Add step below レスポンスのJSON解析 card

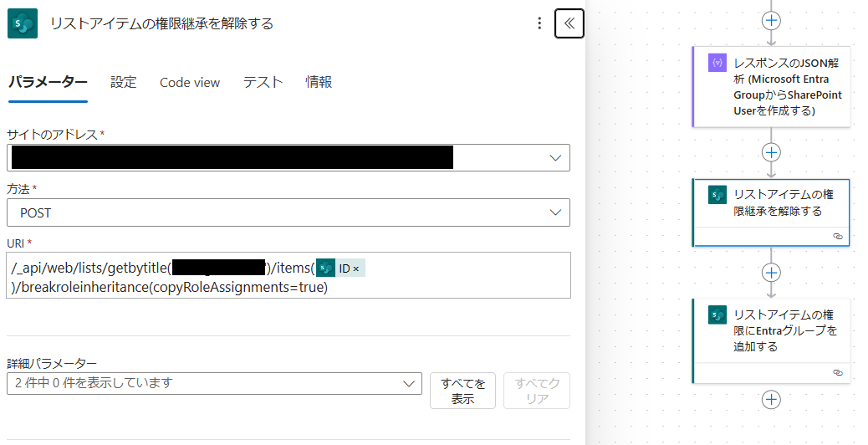[771, 152]
